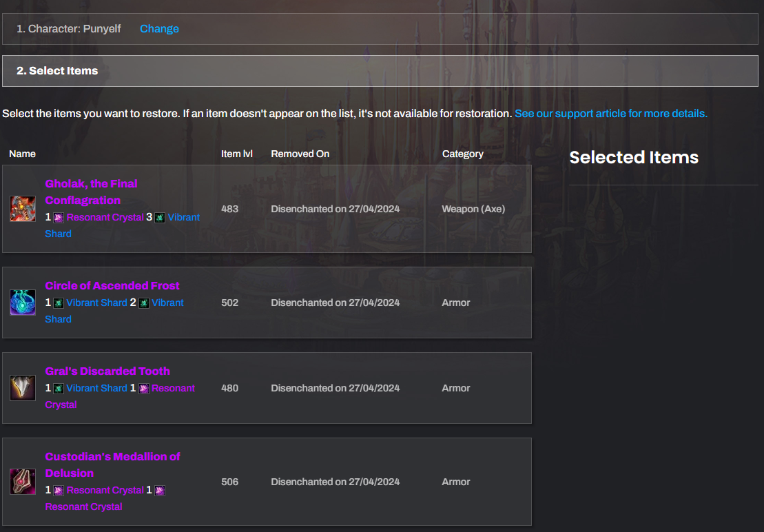The width and height of the screenshot is (764, 532).
Task: Click the Category column header
Action: coord(462,154)
